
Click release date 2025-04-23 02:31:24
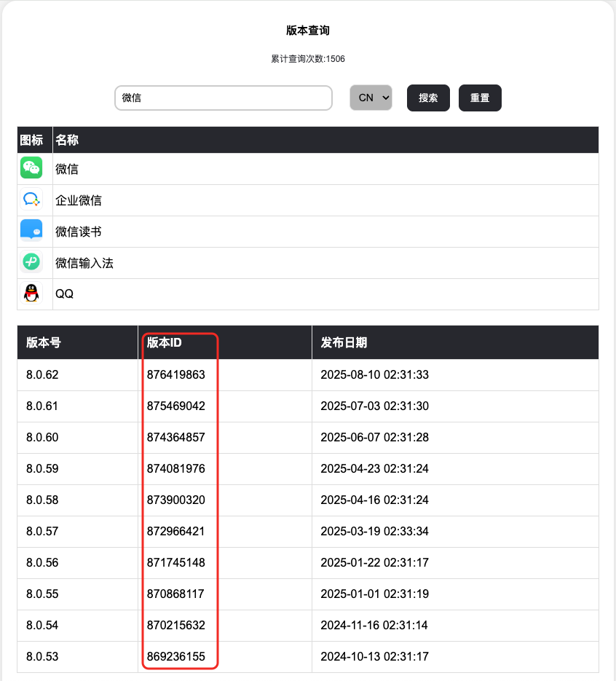(375, 468)
